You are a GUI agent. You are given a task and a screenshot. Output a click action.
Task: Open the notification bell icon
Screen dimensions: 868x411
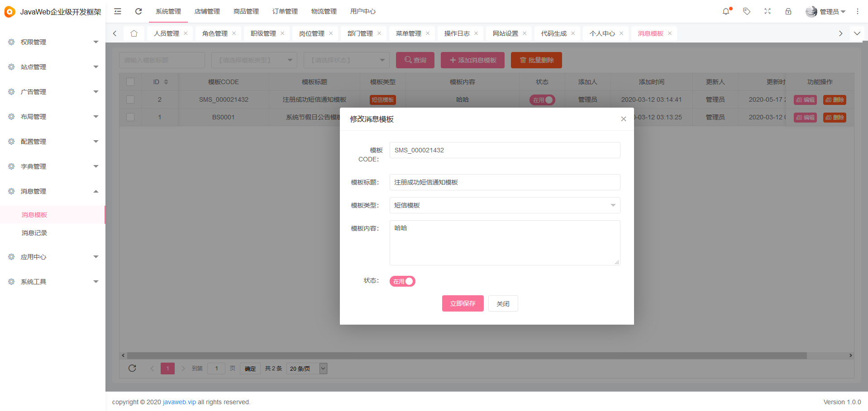point(726,11)
